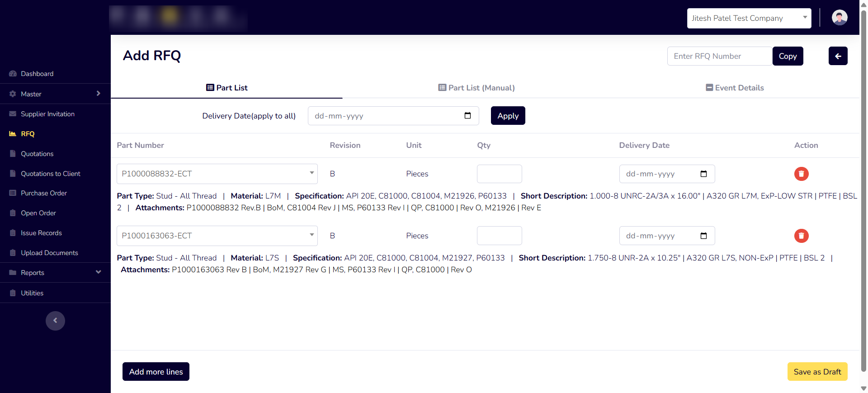The height and width of the screenshot is (393, 868).
Task: Click the Add more lines button
Action: [156, 372]
